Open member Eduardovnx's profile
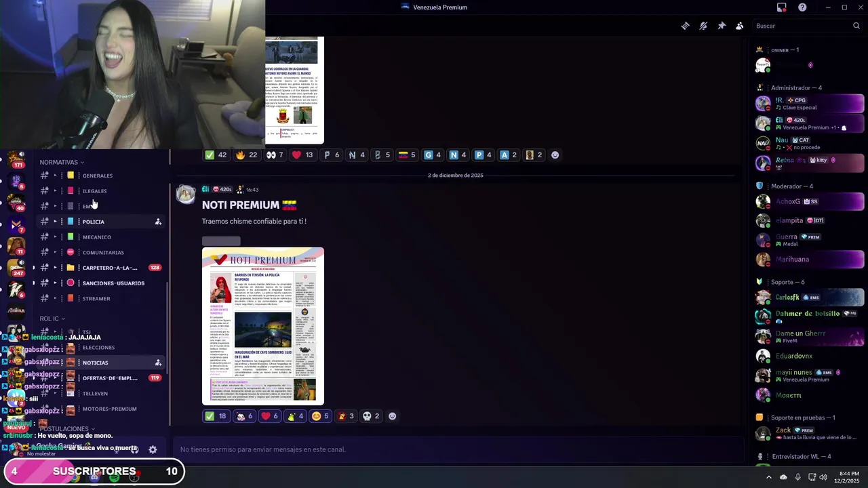This screenshot has width=868, height=488. pos(810,356)
